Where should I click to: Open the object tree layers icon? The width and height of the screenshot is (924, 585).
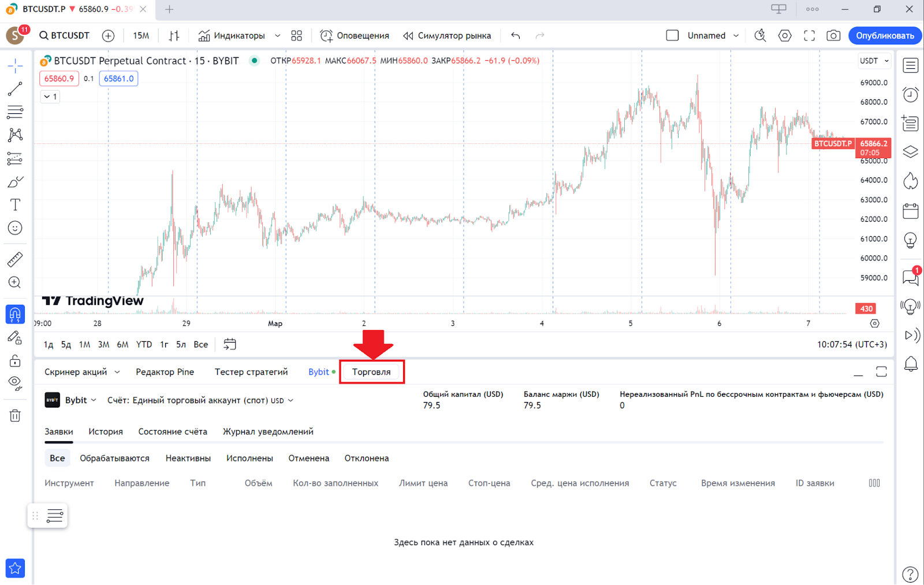911,152
